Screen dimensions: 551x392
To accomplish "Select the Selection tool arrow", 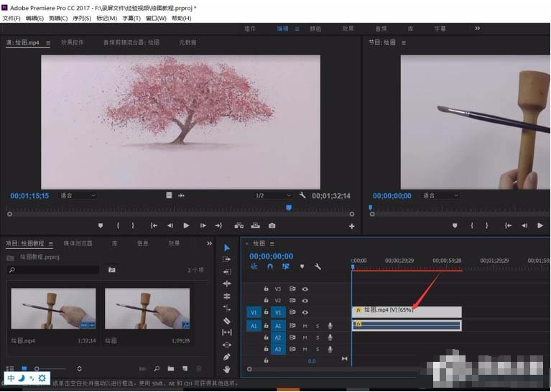I will 227,248.
